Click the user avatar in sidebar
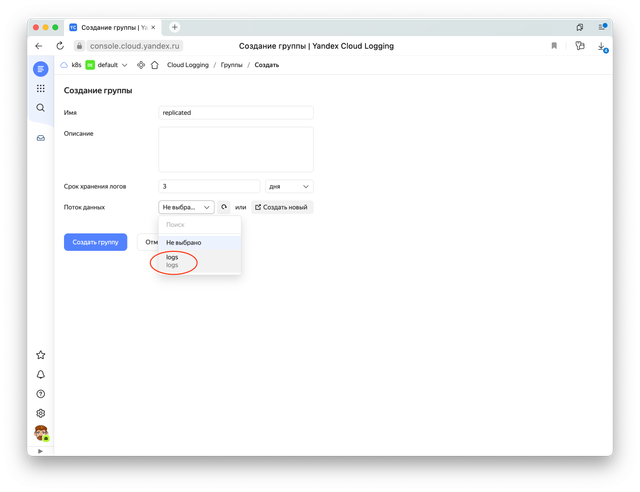The width and height of the screenshot is (640, 492). pos(40,433)
